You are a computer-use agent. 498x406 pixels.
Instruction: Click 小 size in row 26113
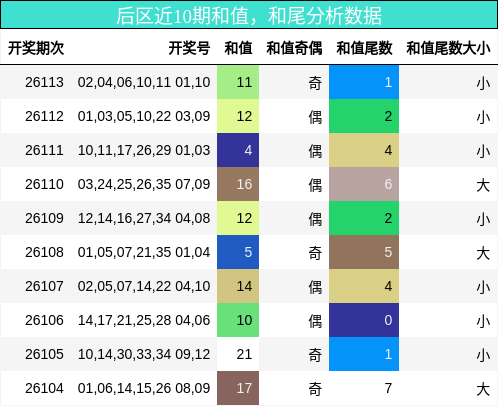coord(483,83)
